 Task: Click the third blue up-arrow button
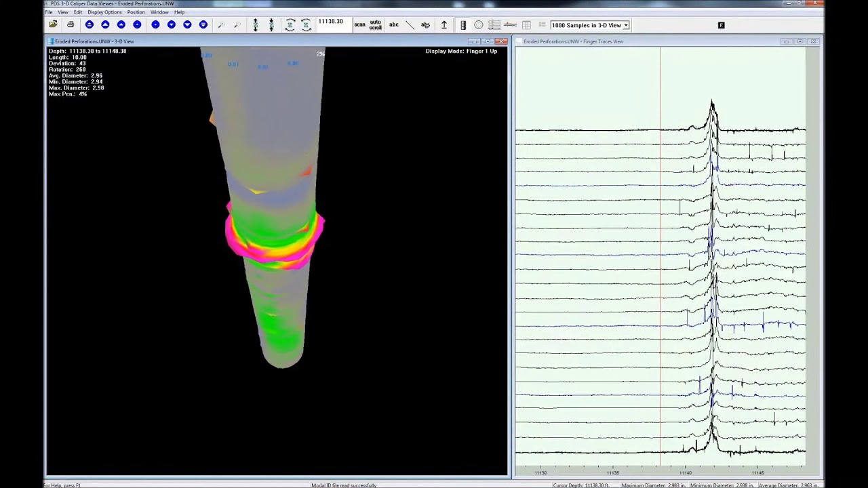pyautogui.click(x=121, y=24)
